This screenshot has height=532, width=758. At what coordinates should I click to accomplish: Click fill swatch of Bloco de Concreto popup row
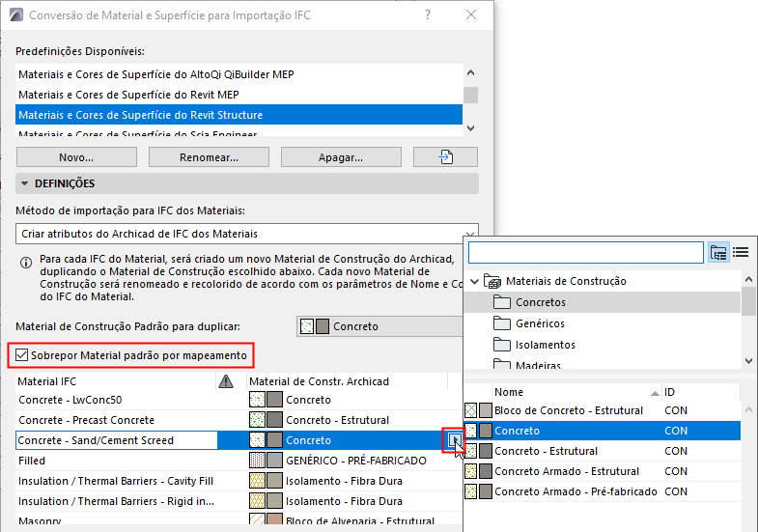470,410
